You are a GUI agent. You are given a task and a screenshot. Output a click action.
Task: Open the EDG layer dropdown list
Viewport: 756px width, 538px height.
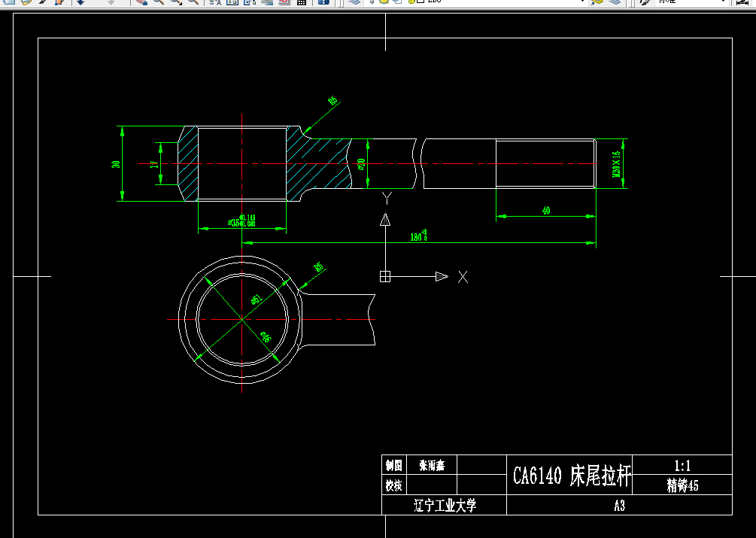tap(583, 5)
